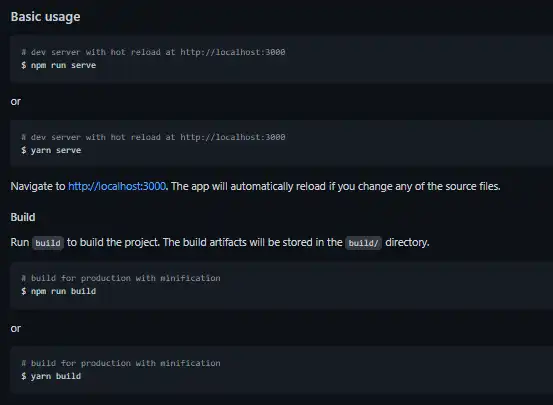
Task: Click the Build section heading
Action: pos(23,217)
